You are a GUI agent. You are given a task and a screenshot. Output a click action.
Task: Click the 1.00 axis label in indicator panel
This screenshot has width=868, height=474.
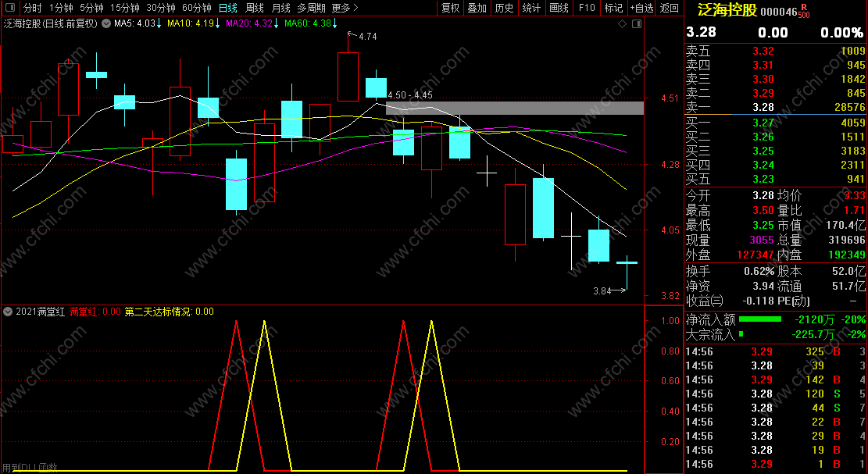[x=670, y=321]
